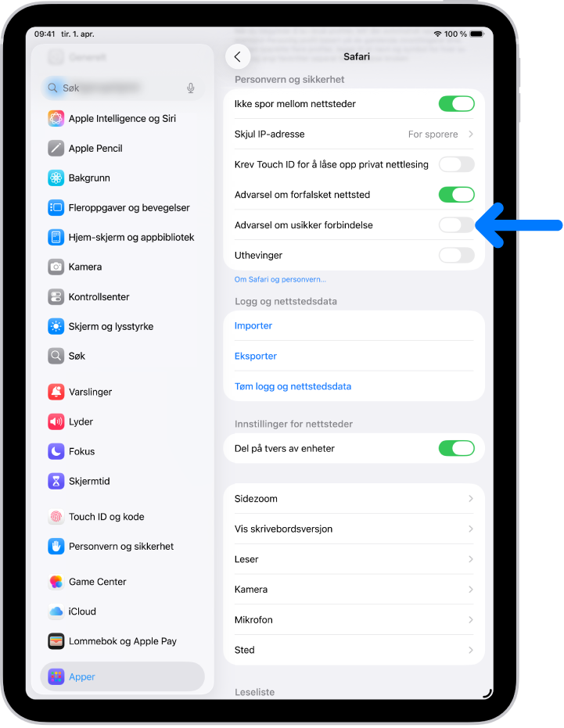564x728 pixels.
Task: Open Kontrollsenter icon in sidebar
Action: pos(56,296)
